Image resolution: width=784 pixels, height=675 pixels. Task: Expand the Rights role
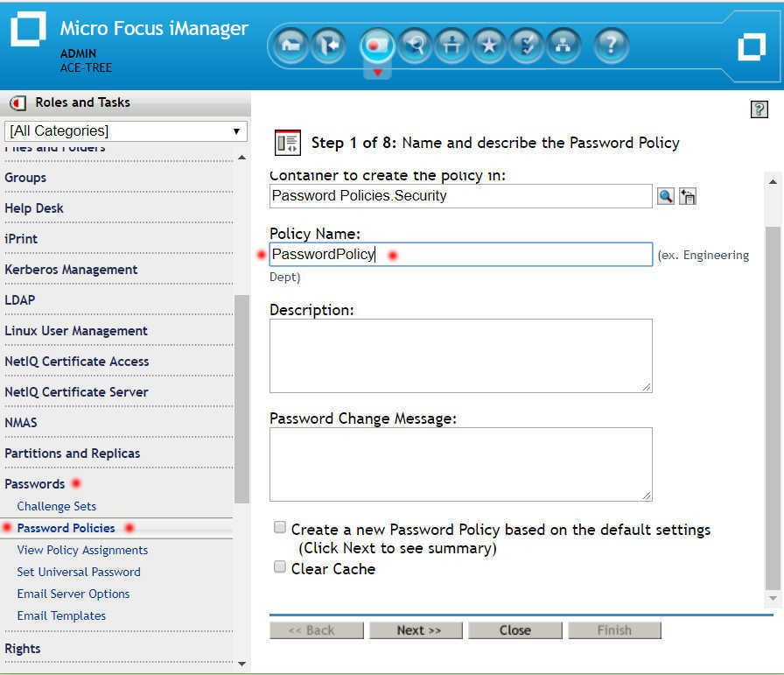coord(23,649)
